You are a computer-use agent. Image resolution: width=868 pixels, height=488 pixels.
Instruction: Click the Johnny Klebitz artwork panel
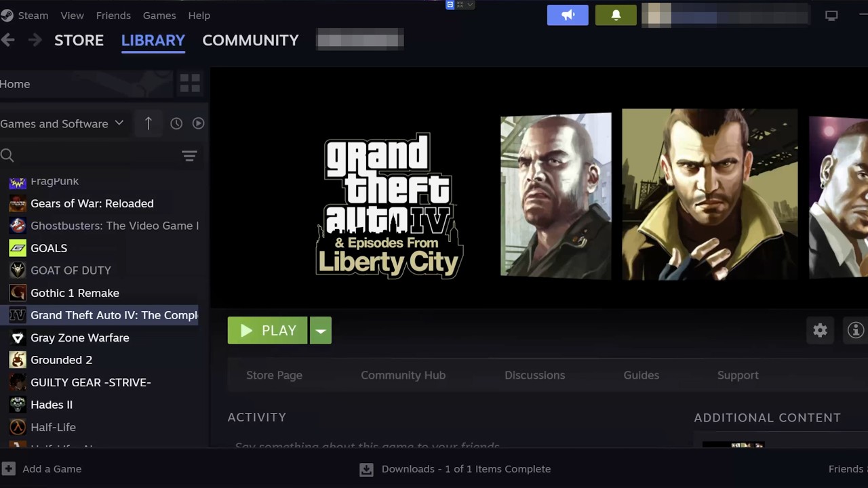(x=555, y=195)
